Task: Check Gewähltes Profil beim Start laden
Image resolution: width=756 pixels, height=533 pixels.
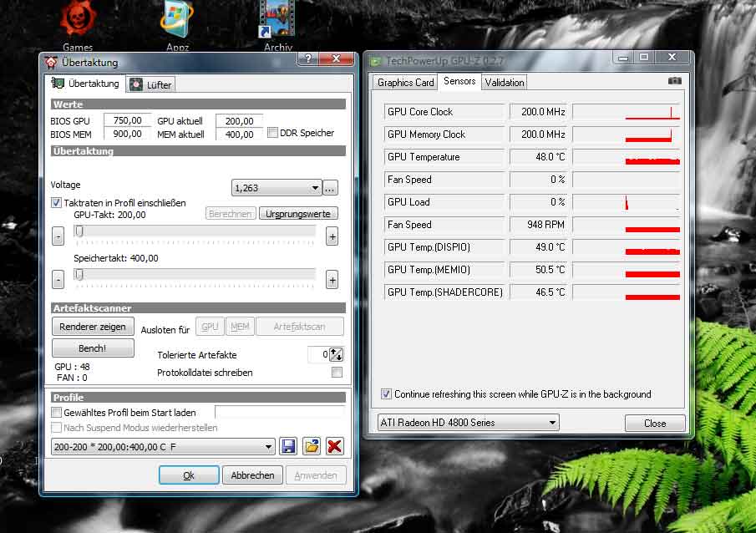Action: [x=57, y=413]
